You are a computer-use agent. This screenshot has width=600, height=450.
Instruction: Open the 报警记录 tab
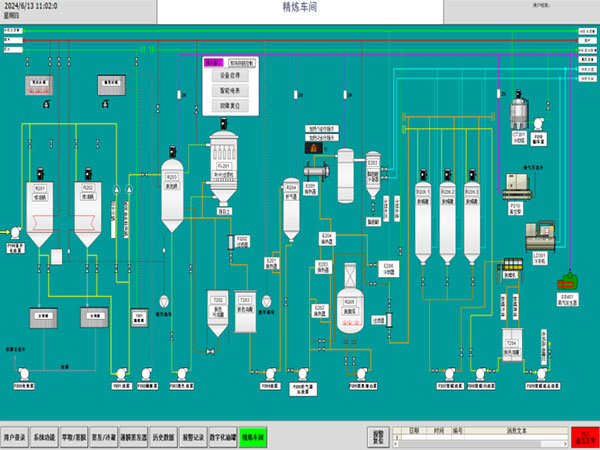[196, 437]
